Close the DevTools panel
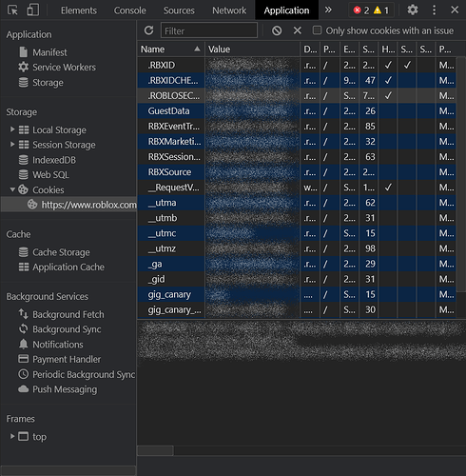Viewport: 466px width, 476px height. pyautogui.click(x=455, y=10)
